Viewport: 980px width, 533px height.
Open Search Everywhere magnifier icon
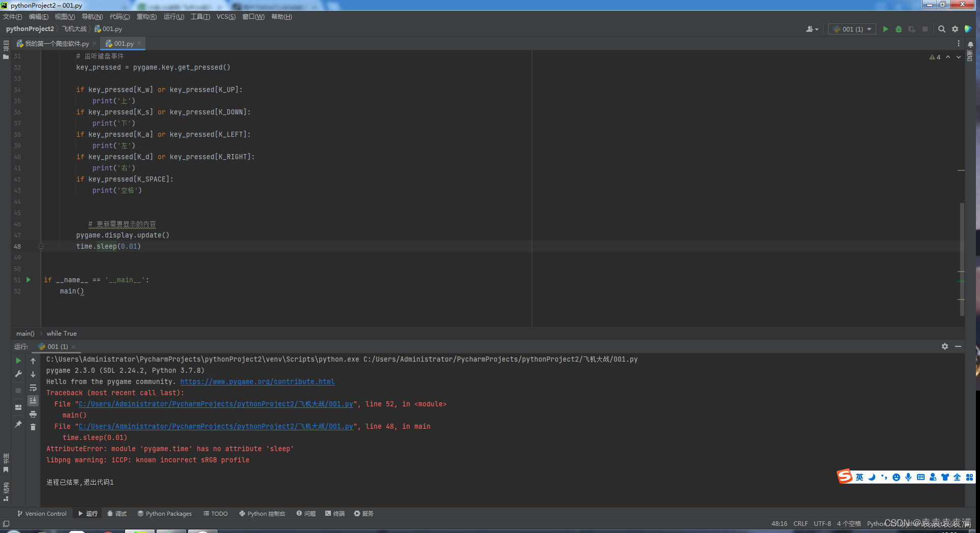click(942, 29)
